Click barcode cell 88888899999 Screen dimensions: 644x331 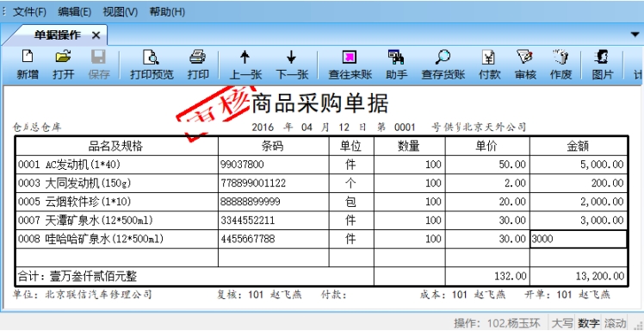click(x=274, y=202)
